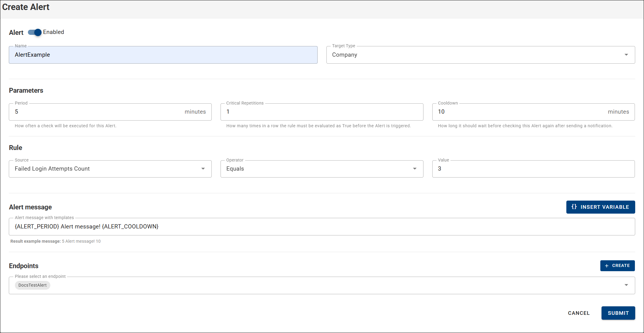The width and height of the screenshot is (644, 333).
Task: Click the Result example message text
Action: coord(56,241)
